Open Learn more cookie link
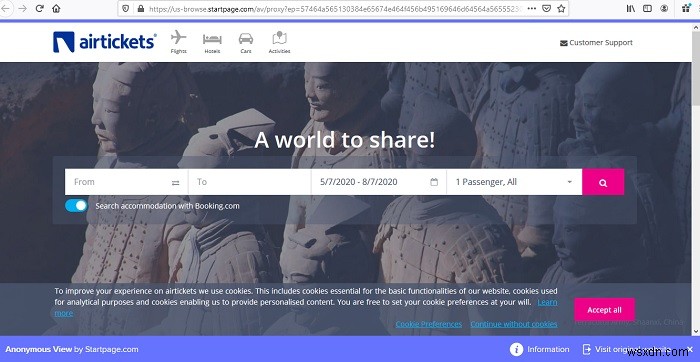The width and height of the screenshot is (700, 362). point(547,302)
